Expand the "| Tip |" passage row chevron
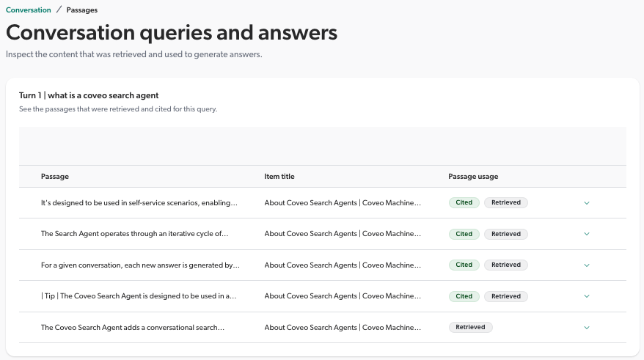 tap(587, 296)
